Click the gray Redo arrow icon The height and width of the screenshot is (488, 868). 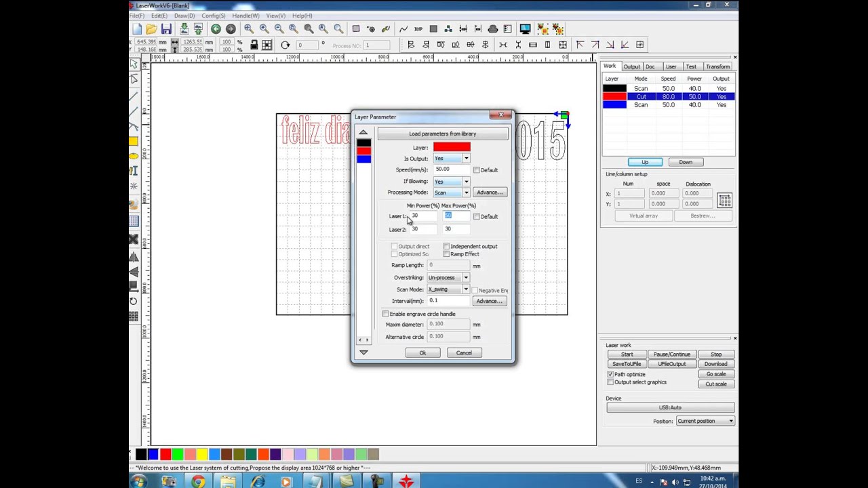[x=231, y=29]
